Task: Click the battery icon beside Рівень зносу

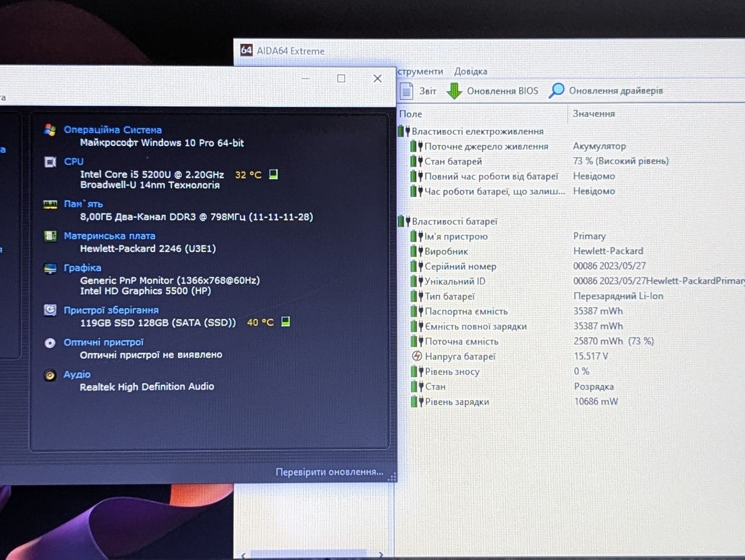Action: 416,371
